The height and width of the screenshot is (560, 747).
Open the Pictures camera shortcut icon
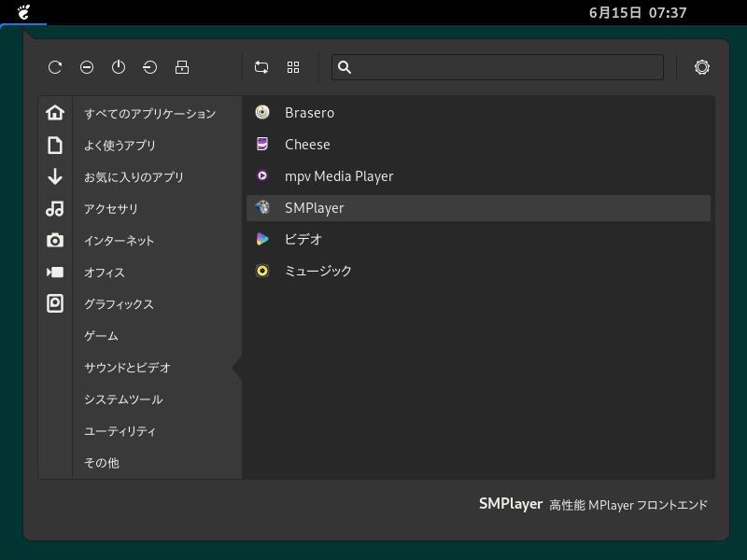[x=55, y=241]
